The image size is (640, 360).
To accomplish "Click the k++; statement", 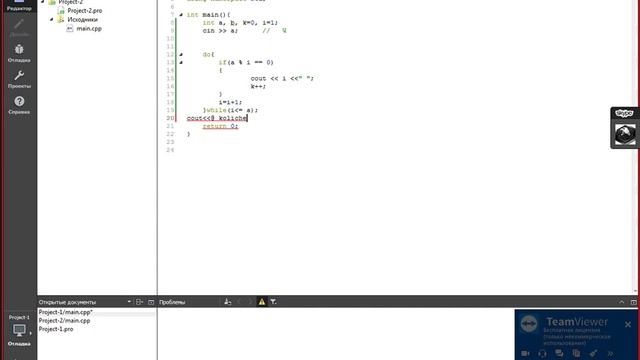I will pyautogui.click(x=258, y=86).
